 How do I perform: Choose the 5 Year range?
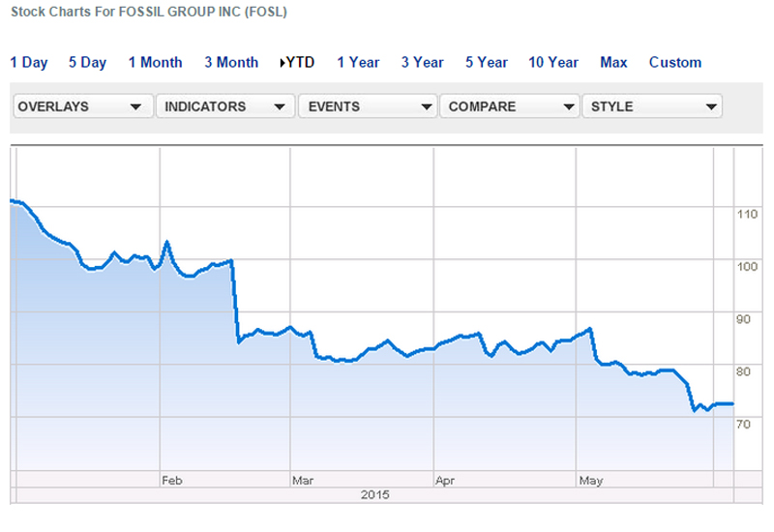pos(487,62)
